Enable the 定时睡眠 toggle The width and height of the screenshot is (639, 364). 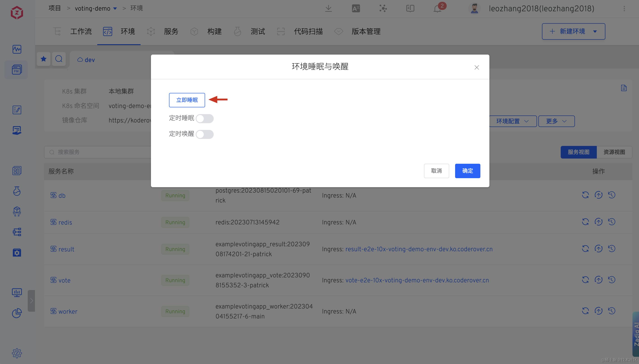(205, 118)
